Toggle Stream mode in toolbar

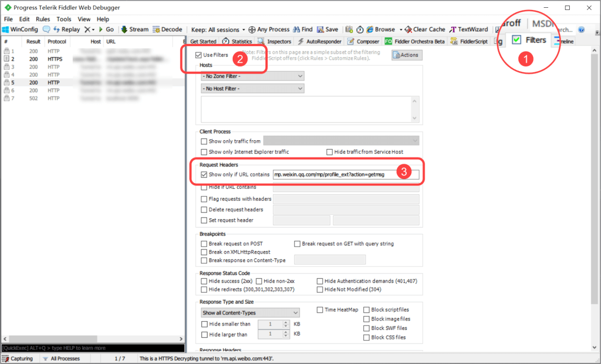click(135, 29)
